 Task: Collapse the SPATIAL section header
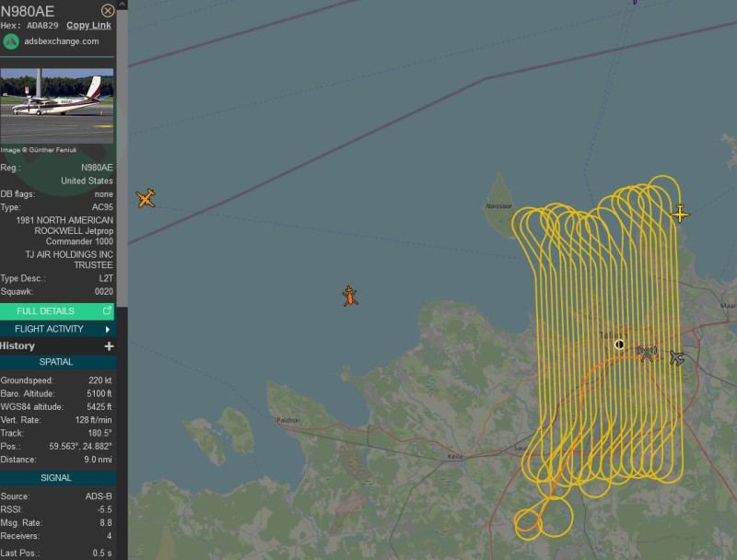point(59,362)
